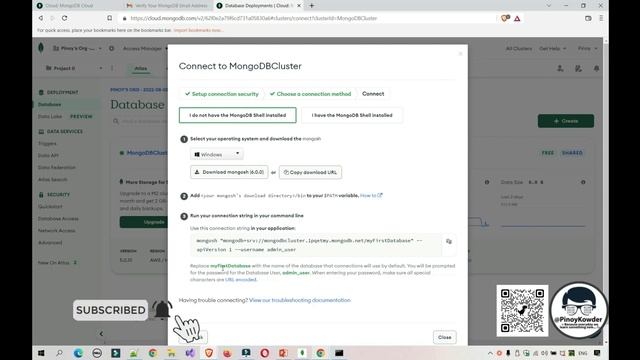The height and width of the screenshot is (360, 640).
Task: Open Data API in the sidebar
Action: pyautogui.click(x=48, y=156)
